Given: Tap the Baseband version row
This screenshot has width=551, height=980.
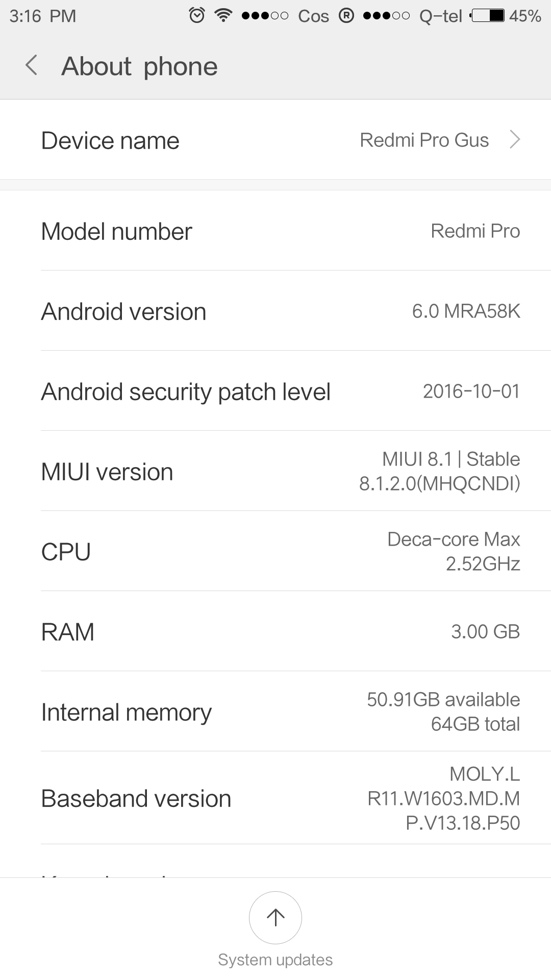Looking at the screenshot, I should 275,798.
